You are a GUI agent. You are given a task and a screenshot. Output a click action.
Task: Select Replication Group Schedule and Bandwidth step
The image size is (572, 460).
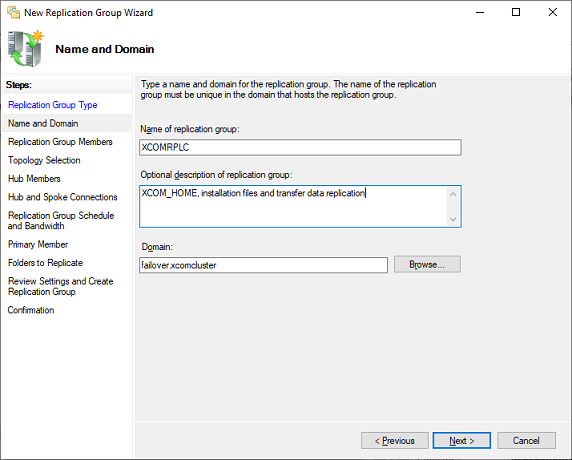click(x=61, y=221)
